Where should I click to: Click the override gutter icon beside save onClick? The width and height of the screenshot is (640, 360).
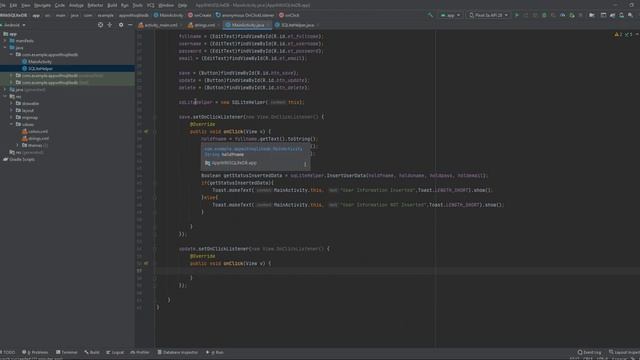pos(146,131)
